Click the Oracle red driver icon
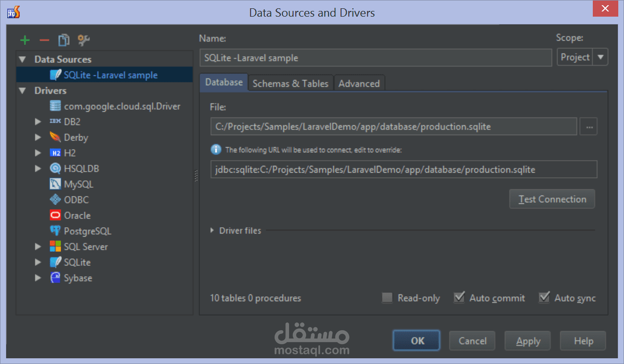The height and width of the screenshot is (364, 624). (55, 215)
